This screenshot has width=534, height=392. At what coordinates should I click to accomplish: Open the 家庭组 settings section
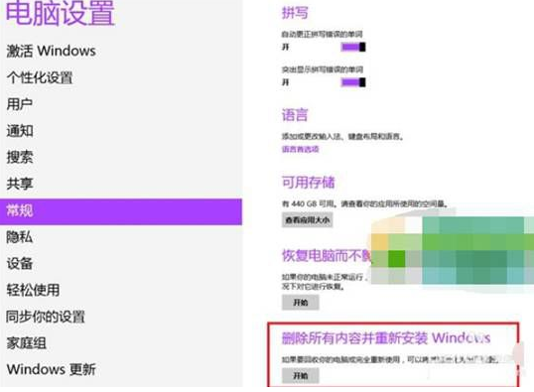click(26, 343)
